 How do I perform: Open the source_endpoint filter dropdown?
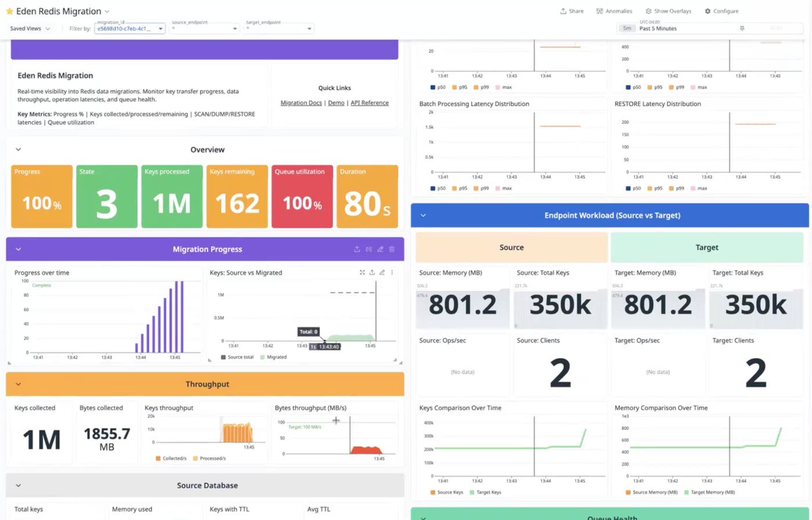pyautogui.click(x=205, y=28)
